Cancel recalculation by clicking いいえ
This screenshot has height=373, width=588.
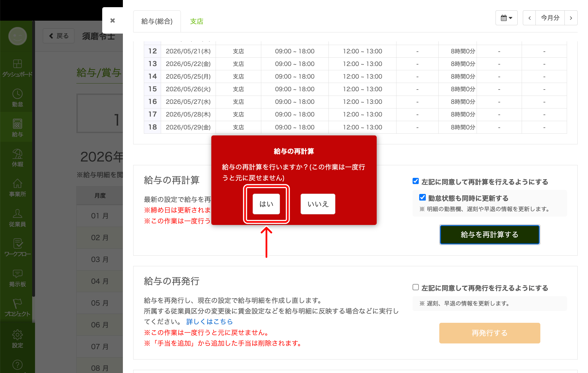click(318, 204)
